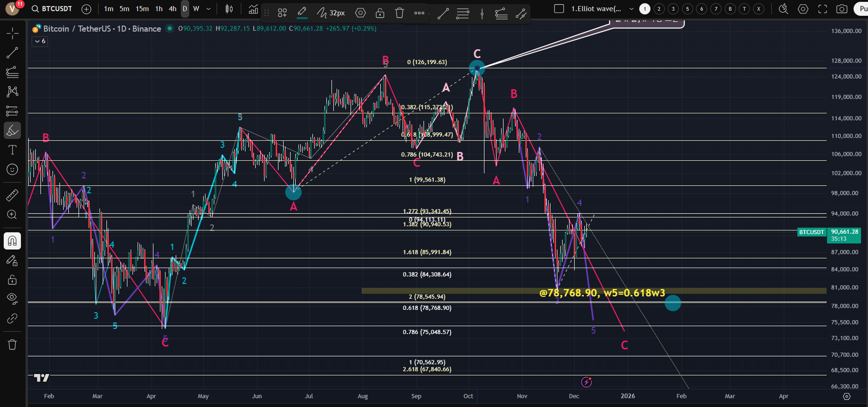Open the Elliot wave layout dropdown
868x407 pixels.
coord(631,9)
